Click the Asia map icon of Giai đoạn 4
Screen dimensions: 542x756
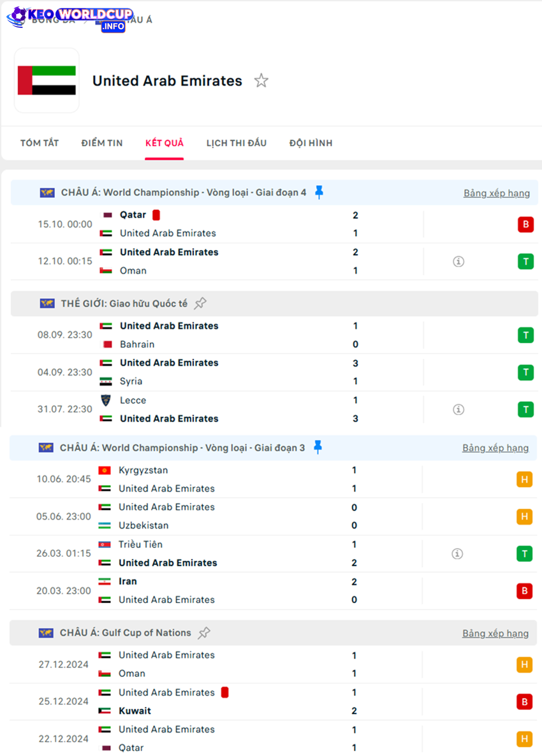pos(47,193)
